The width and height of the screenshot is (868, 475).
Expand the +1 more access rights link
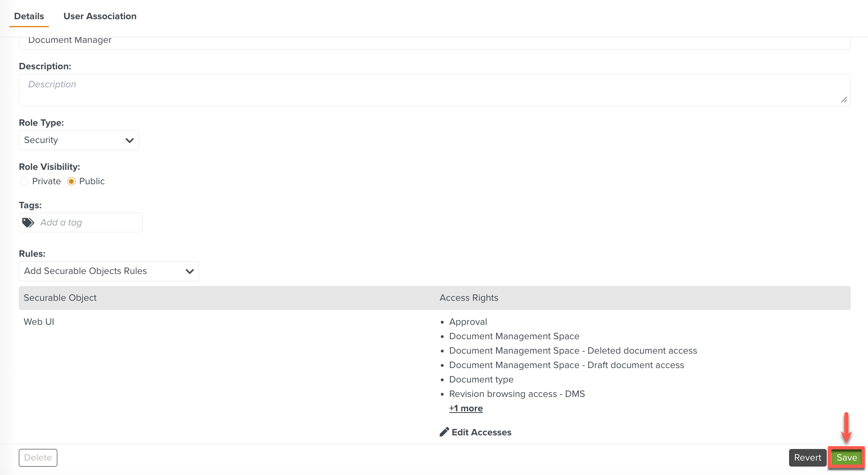[466, 409]
